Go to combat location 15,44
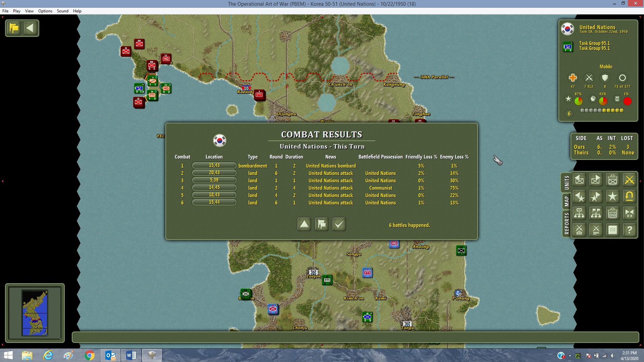 pyautogui.click(x=214, y=202)
